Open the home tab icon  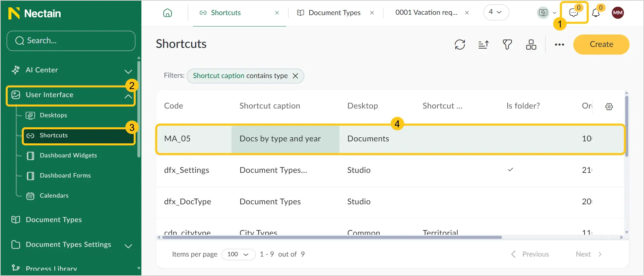click(168, 13)
